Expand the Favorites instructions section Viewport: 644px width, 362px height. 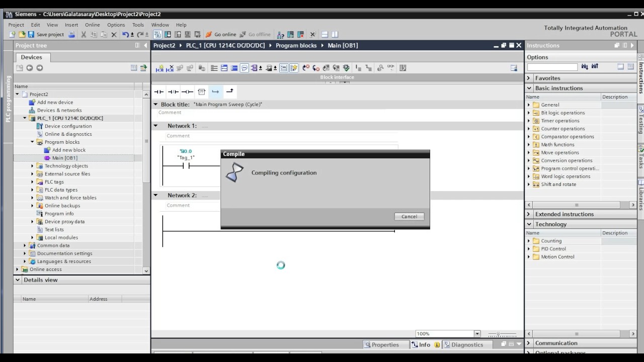529,78
